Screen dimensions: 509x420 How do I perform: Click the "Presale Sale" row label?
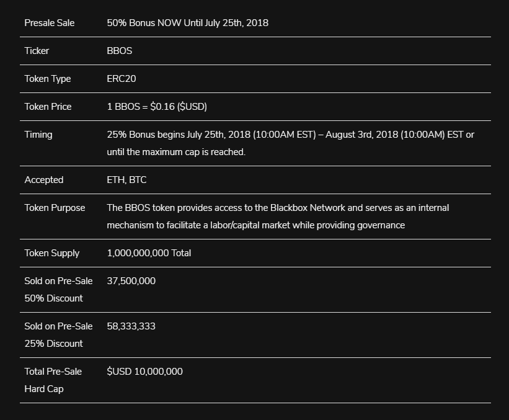point(50,23)
